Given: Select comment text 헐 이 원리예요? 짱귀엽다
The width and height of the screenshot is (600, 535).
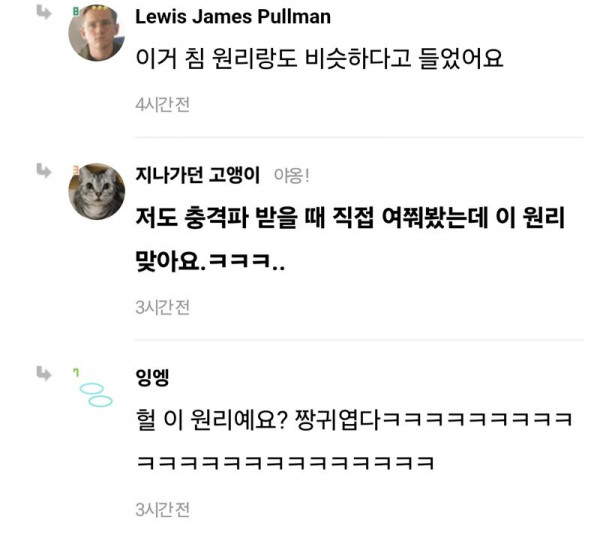Looking at the screenshot, I should click(258, 419).
